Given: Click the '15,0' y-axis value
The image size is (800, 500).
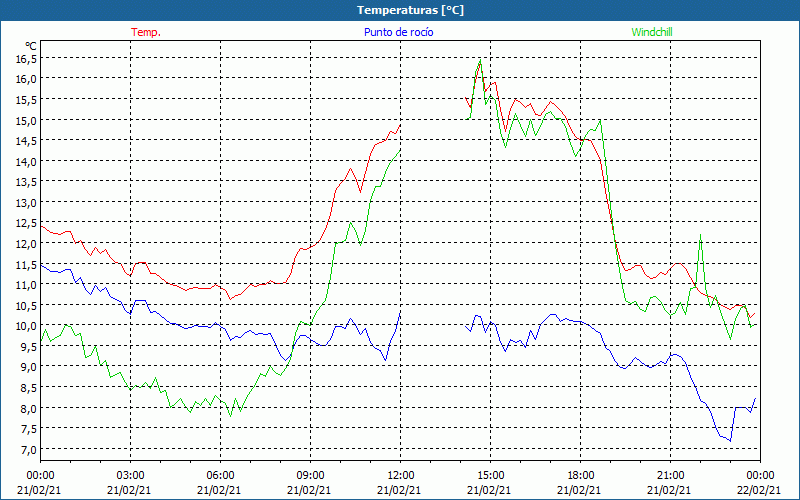Looking at the screenshot, I should click(x=26, y=121).
